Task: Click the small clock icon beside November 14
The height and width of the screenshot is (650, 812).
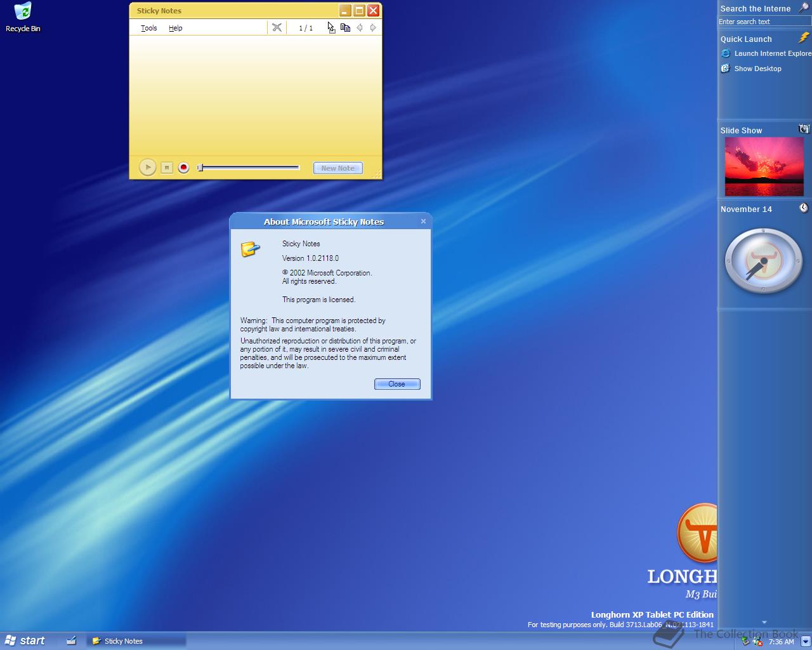Action: tap(804, 208)
